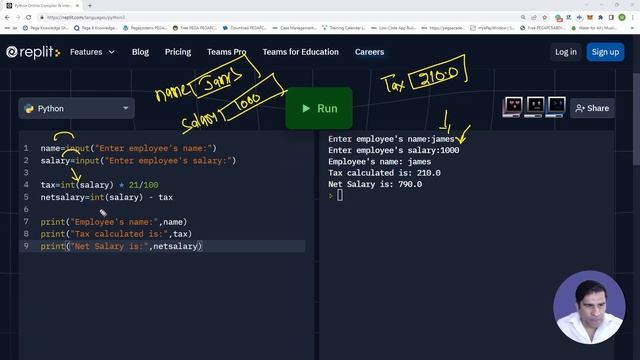This screenshot has height=360, width=640.
Task: Click code line 1 with name=input
Action: click(x=129, y=148)
